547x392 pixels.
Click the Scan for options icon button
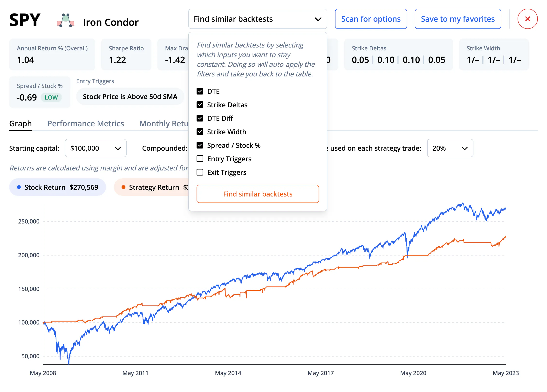(x=371, y=19)
